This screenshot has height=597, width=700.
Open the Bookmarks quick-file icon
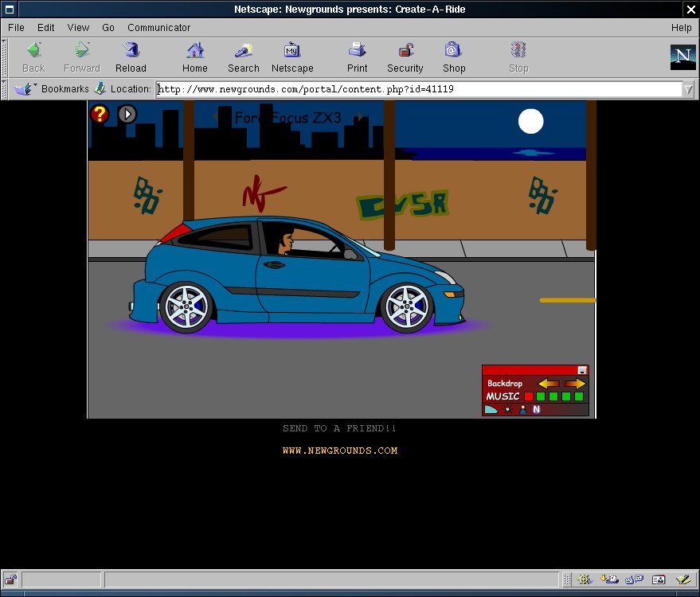(x=25, y=89)
